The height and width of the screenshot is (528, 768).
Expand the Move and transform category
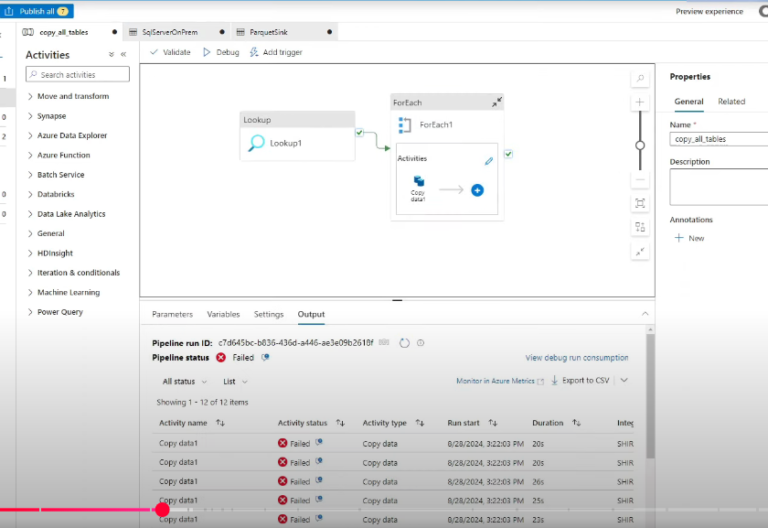tap(73, 96)
